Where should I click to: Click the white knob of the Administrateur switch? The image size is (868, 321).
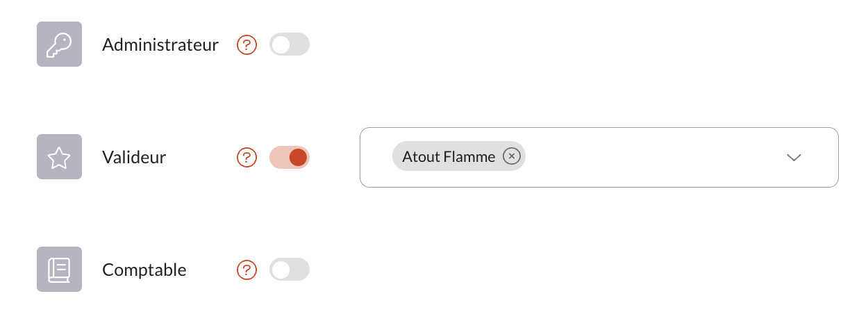pos(281,44)
